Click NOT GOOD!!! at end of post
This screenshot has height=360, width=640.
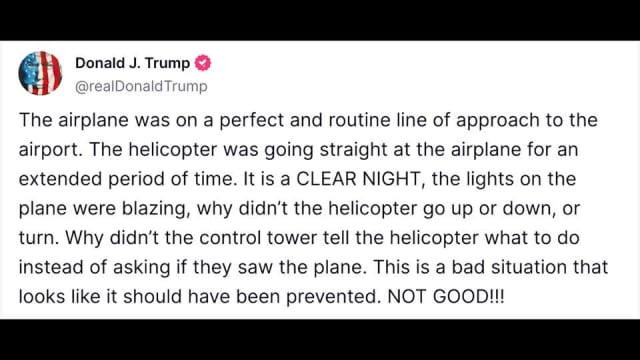click(x=446, y=296)
